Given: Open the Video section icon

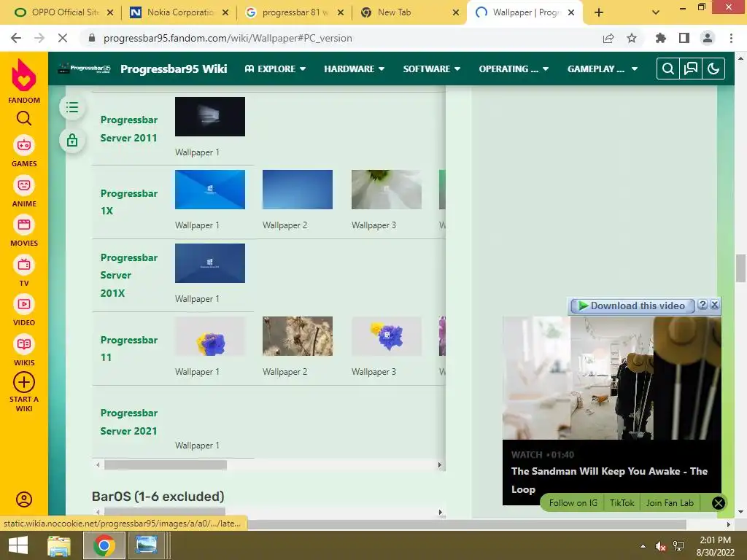Looking at the screenshot, I should [x=24, y=304].
